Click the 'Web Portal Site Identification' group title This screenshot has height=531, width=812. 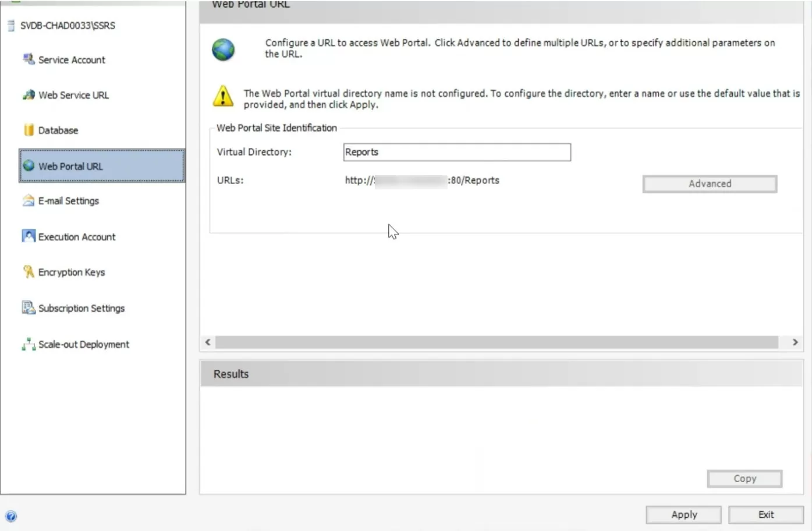point(276,128)
